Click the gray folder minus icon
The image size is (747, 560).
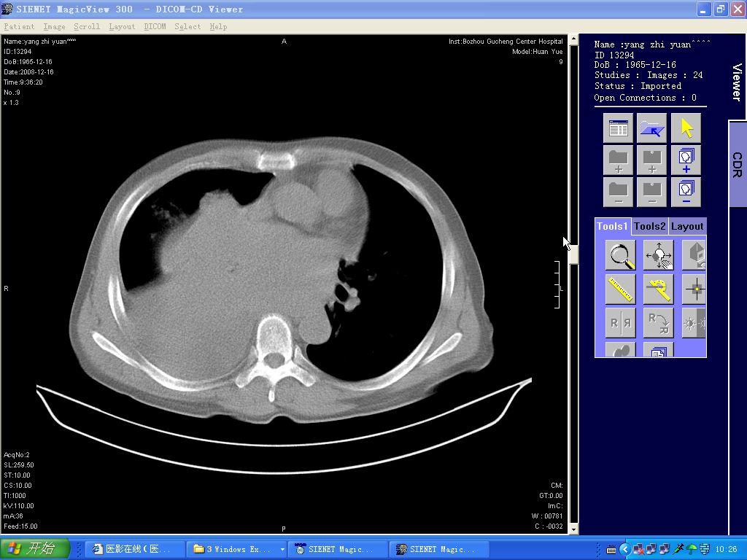click(618, 192)
